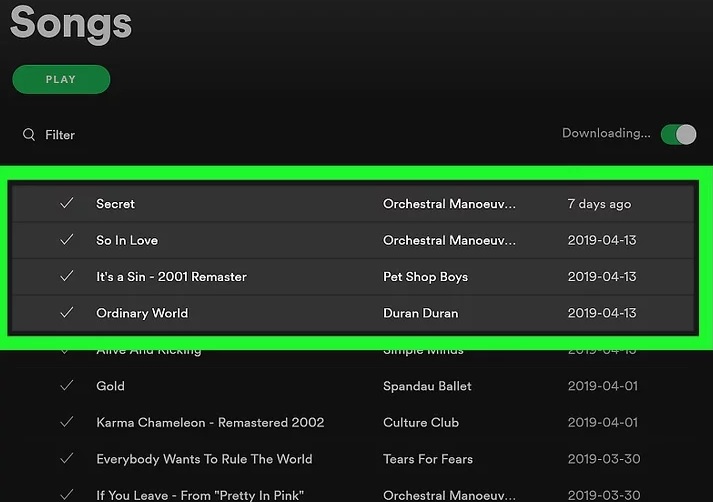Viewport: 713px width, 502px height.
Task: Click the checkmark beside Everybody Wants To Rule
Action: pyautogui.click(x=67, y=458)
